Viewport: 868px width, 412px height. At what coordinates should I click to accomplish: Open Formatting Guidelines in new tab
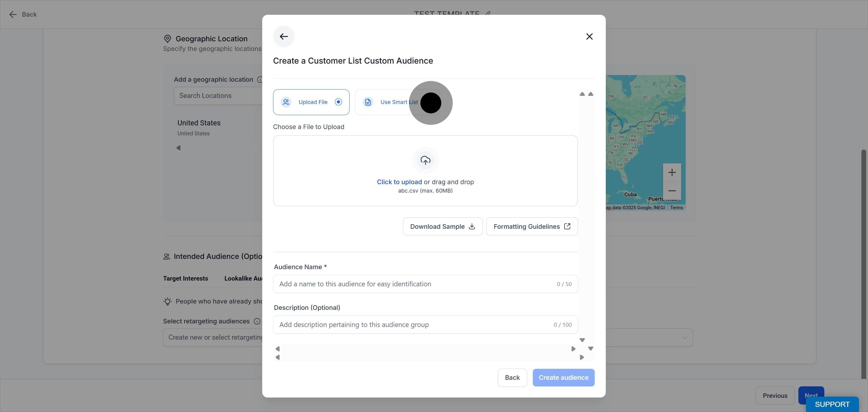tap(532, 226)
